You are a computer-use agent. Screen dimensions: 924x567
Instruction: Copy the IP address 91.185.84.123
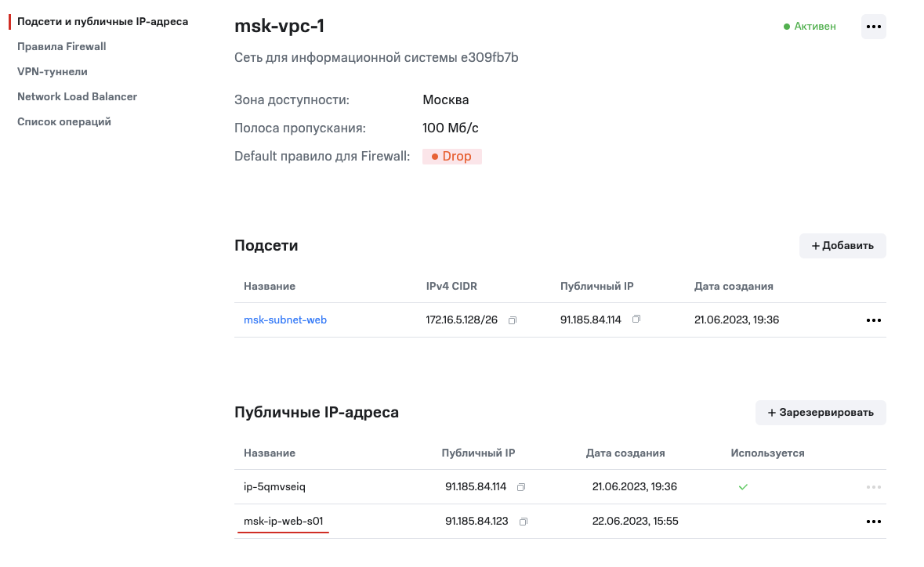pos(524,522)
